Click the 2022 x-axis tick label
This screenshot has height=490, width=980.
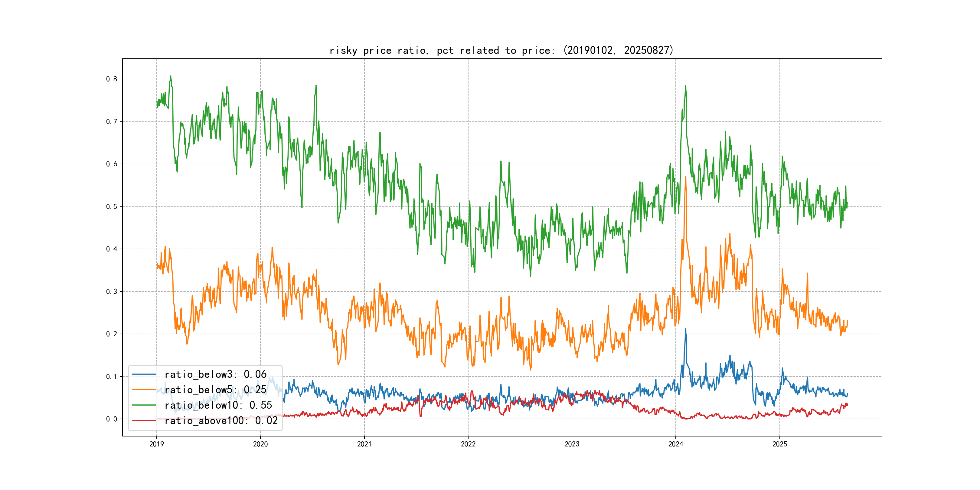coord(468,444)
